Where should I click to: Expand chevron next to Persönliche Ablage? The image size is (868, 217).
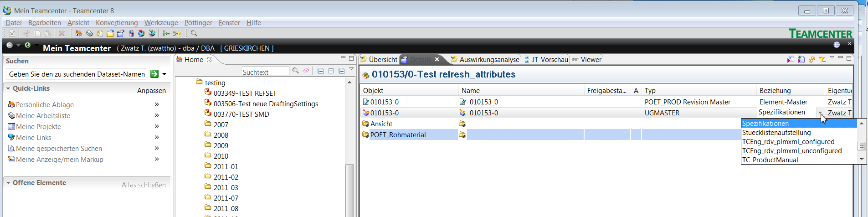click(x=157, y=104)
